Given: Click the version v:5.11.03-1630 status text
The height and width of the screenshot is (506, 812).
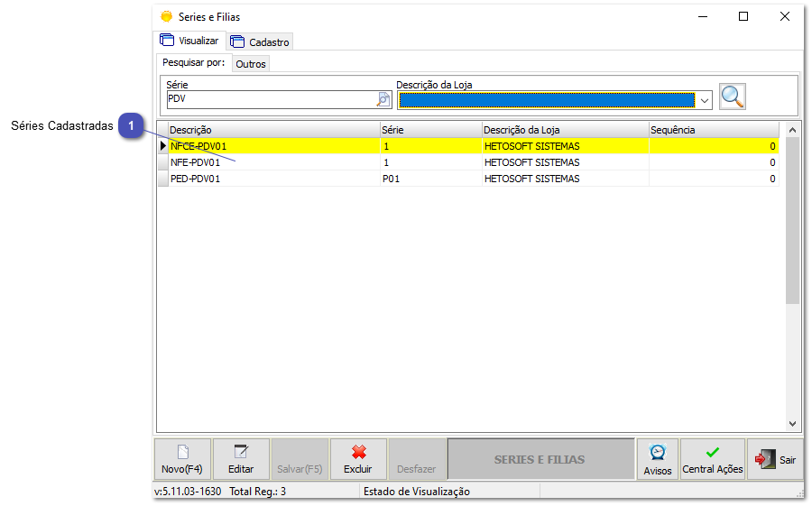Looking at the screenshot, I should click(188, 492).
